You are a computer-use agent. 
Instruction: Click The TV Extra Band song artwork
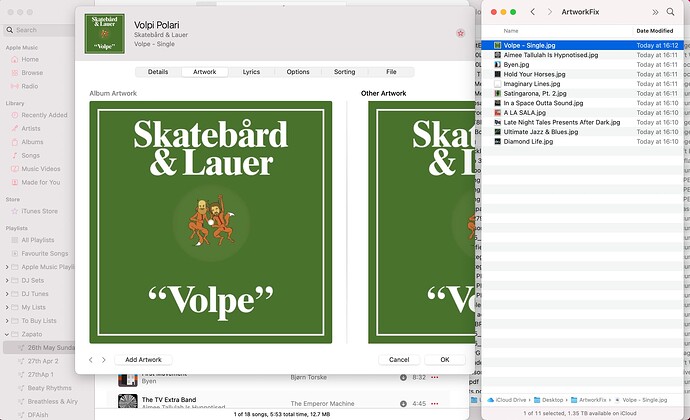point(128,401)
